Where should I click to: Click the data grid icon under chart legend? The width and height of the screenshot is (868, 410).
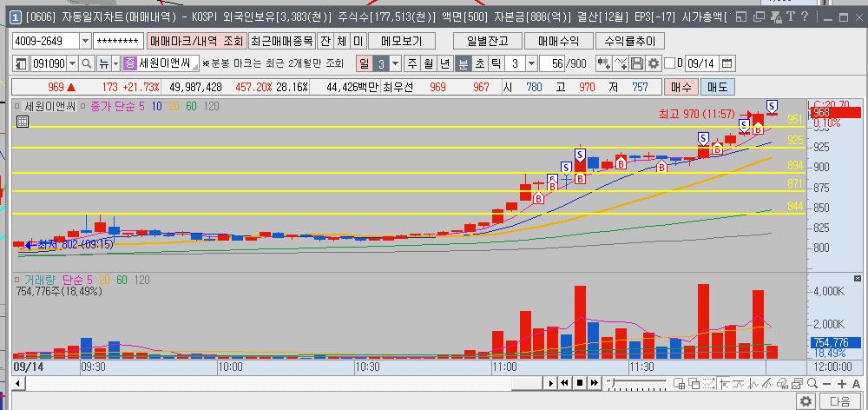(23, 122)
